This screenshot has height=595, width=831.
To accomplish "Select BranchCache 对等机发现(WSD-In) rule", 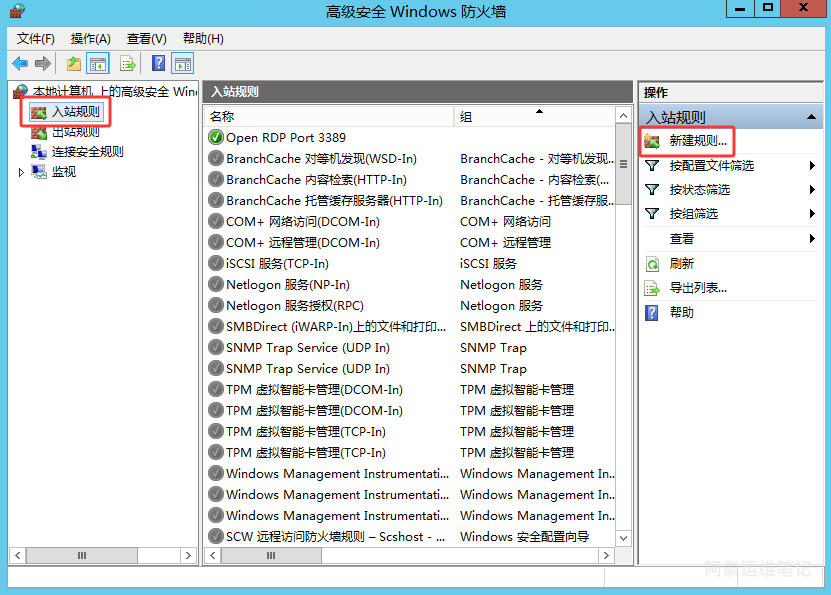I will [x=321, y=159].
